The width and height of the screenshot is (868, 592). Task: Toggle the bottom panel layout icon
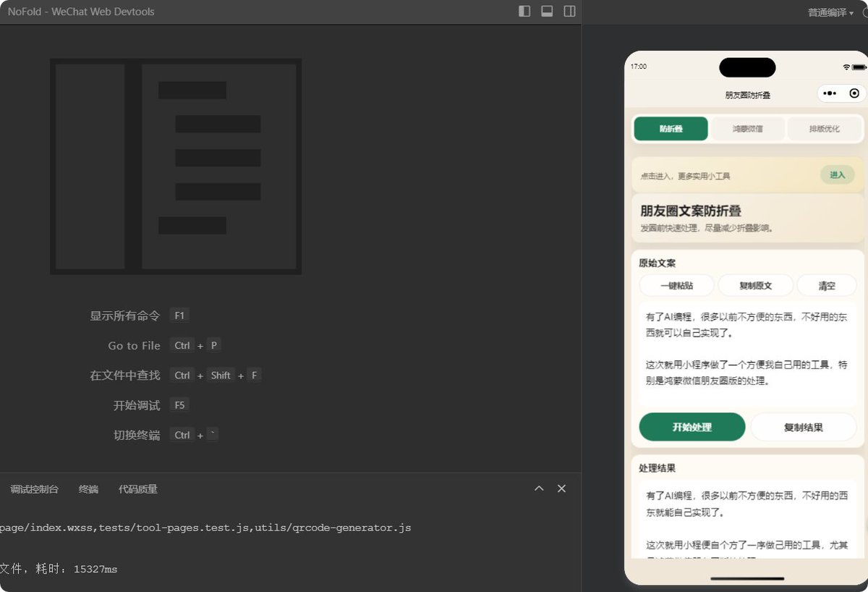tap(548, 12)
